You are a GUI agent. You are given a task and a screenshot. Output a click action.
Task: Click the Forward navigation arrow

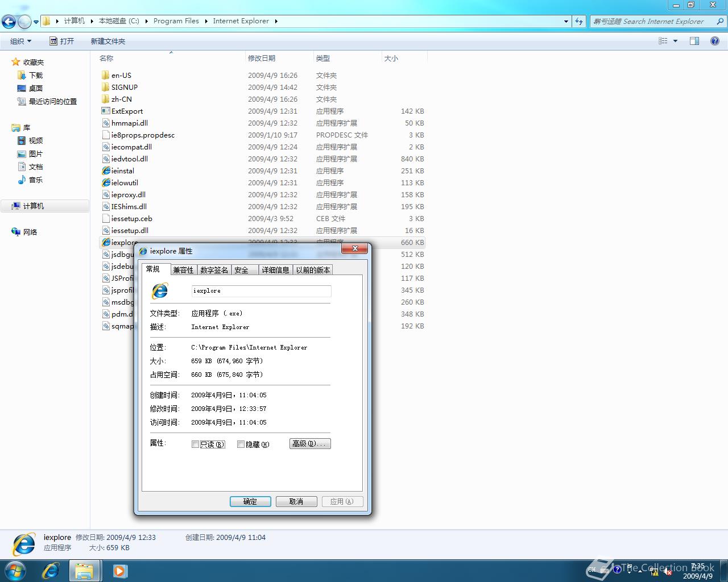[24, 22]
